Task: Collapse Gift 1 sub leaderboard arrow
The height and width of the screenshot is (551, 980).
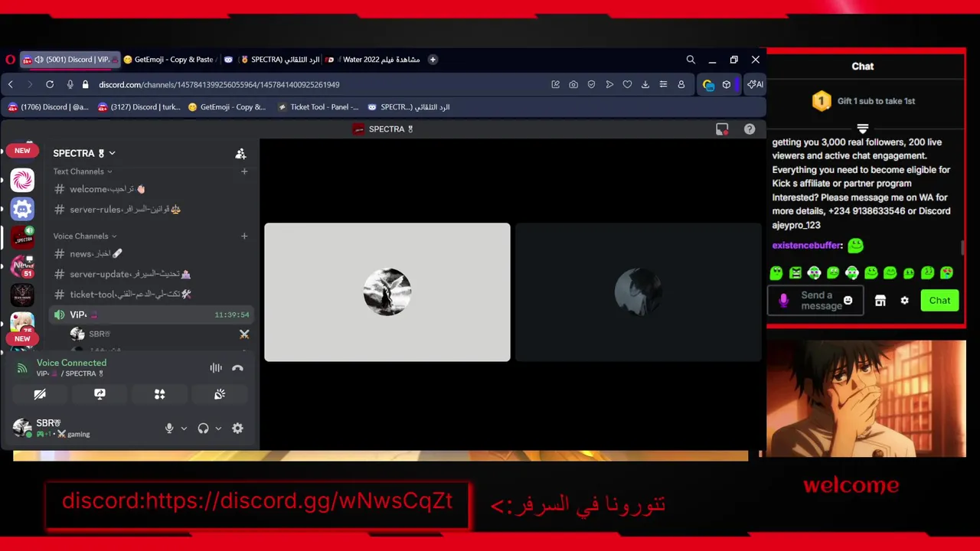Action: tap(863, 129)
